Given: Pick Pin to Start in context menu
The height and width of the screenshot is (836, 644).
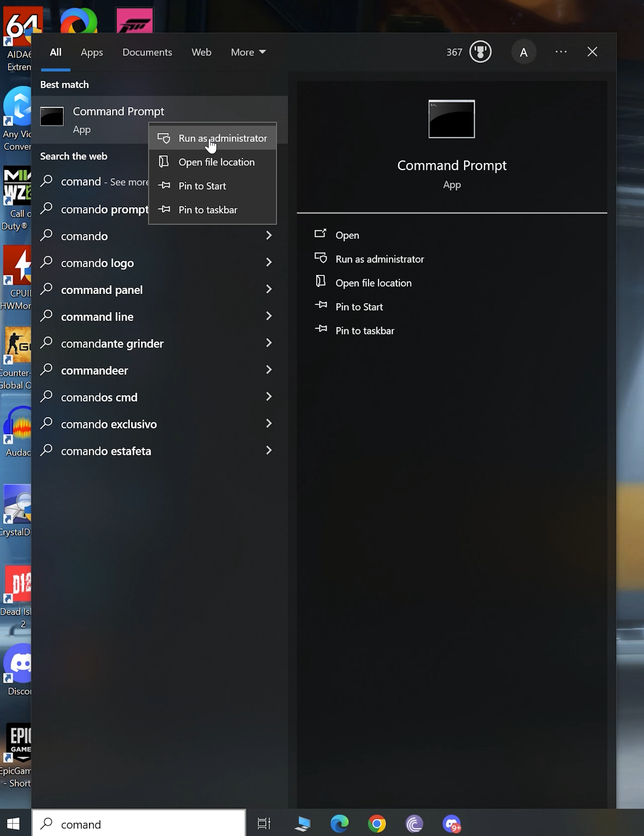Looking at the screenshot, I should coord(212,186).
